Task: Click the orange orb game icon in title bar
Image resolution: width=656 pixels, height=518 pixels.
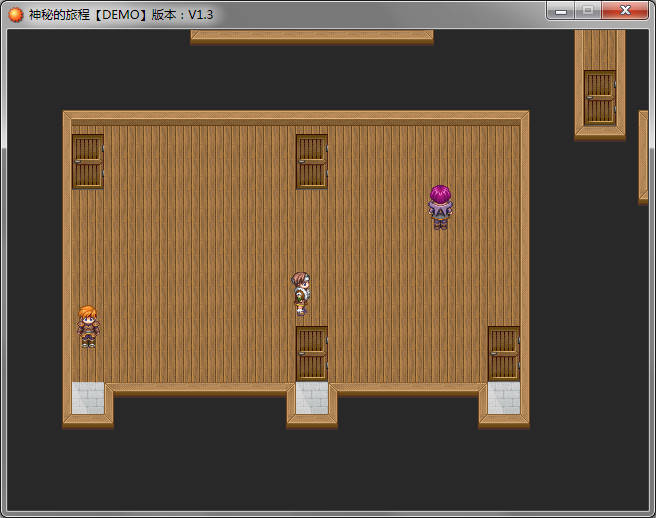Action: coord(16,14)
